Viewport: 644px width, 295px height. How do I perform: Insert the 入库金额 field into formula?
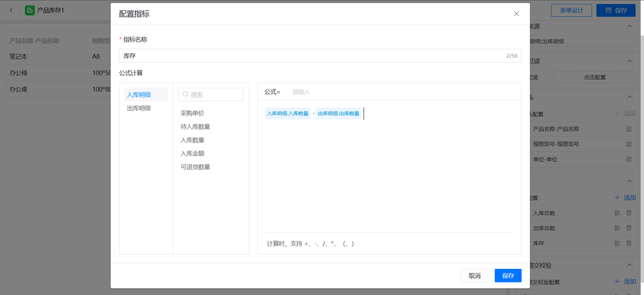pyautogui.click(x=192, y=154)
